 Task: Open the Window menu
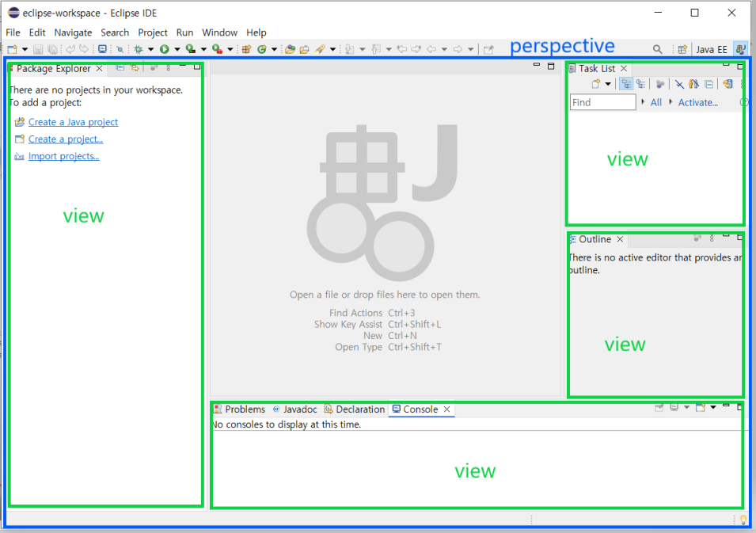coord(219,32)
